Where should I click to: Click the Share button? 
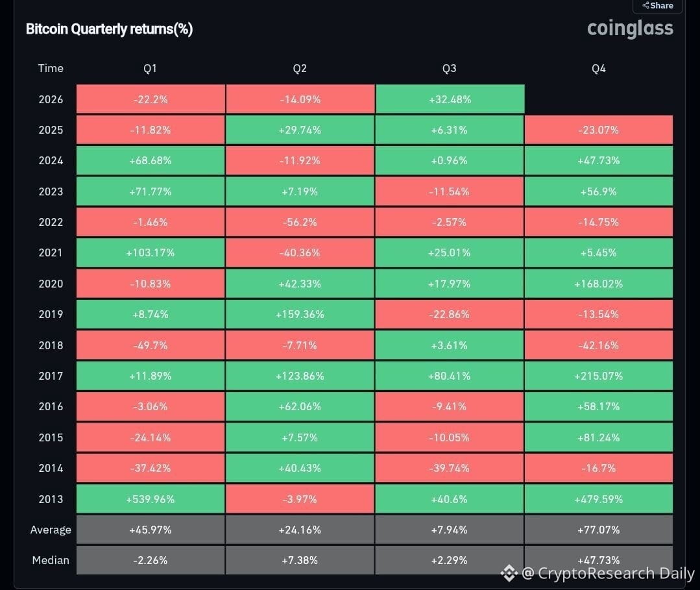(658, 6)
